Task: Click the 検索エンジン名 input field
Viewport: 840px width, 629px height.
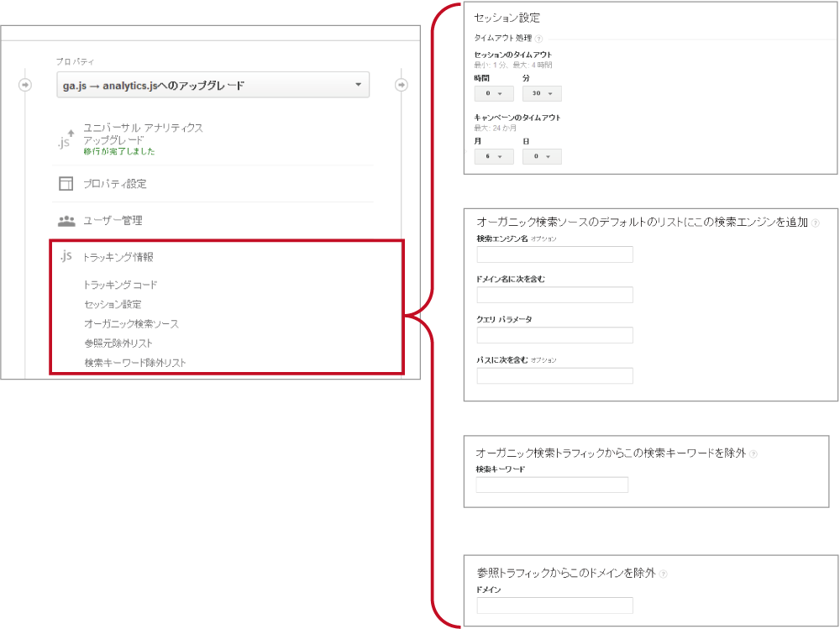Action: (x=554, y=254)
